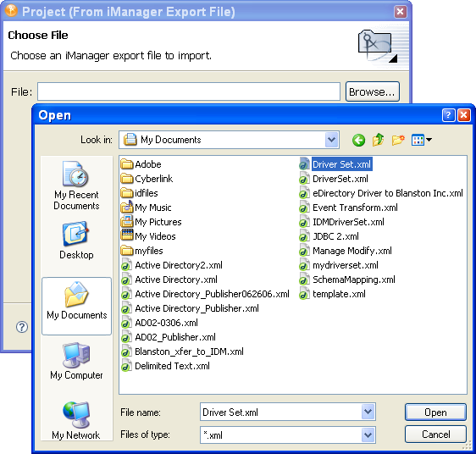Select My Documents in the places bar
Screen dimensions: 476x454
pyautogui.click(x=76, y=306)
